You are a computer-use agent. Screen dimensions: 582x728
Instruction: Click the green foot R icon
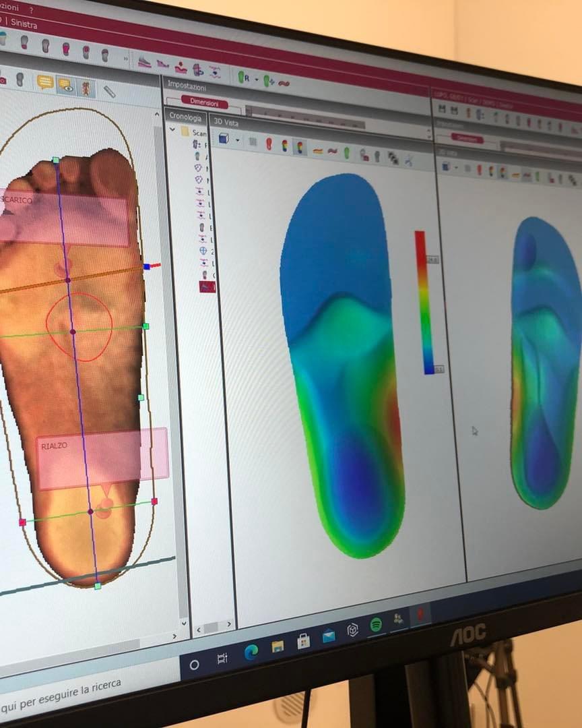pos(243,78)
